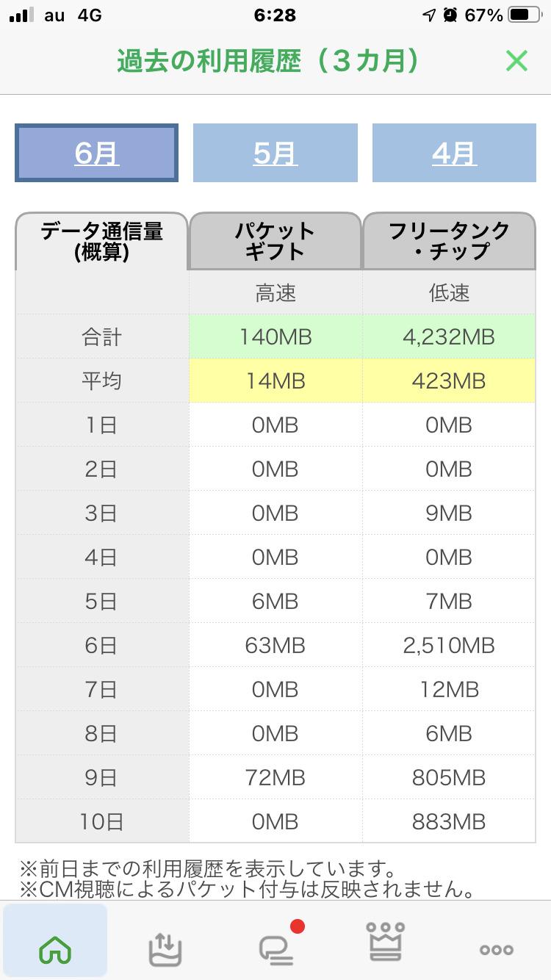The width and height of the screenshot is (551, 980).
Task: Tap the cellular signal strength bars
Action: pos(24,15)
